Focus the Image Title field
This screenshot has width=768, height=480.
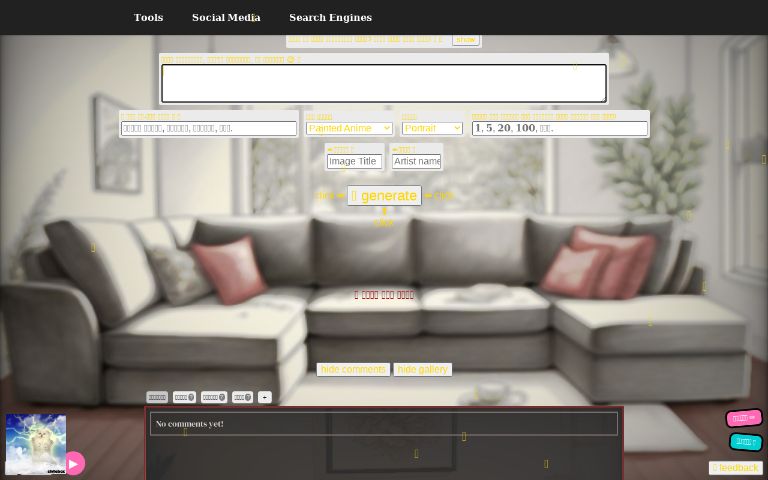[x=354, y=161]
